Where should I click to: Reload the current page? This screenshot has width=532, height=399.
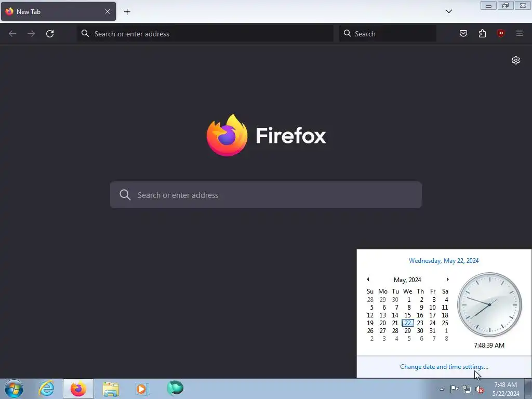coord(50,34)
